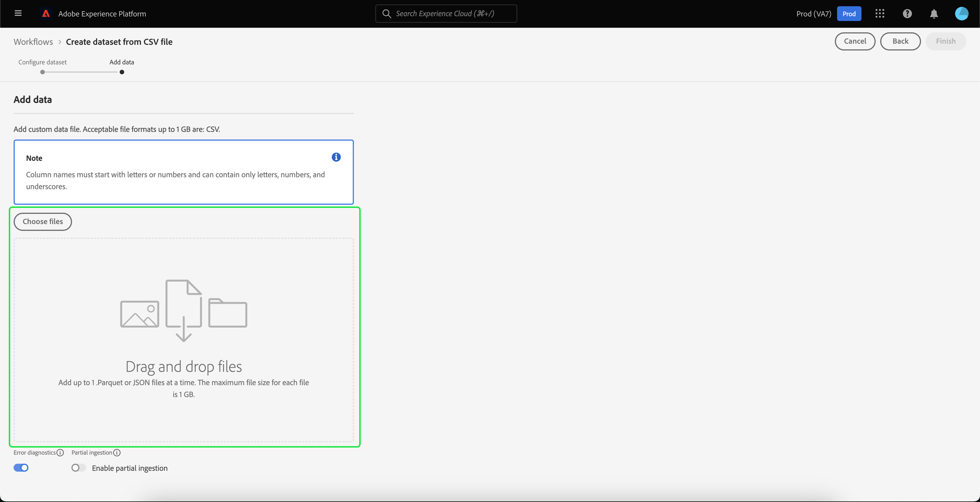The width and height of the screenshot is (980, 502).
Task: Click the drag and drop files area
Action: pos(183,339)
